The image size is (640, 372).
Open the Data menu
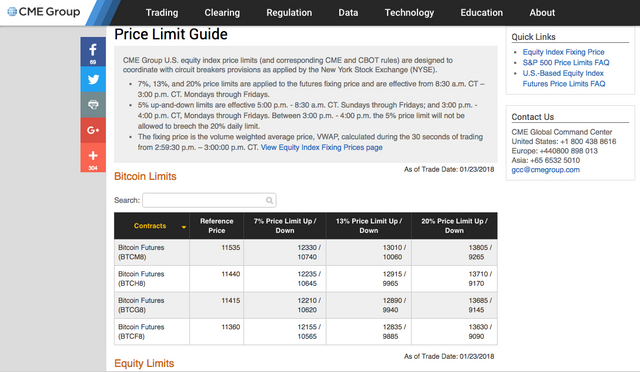click(348, 13)
